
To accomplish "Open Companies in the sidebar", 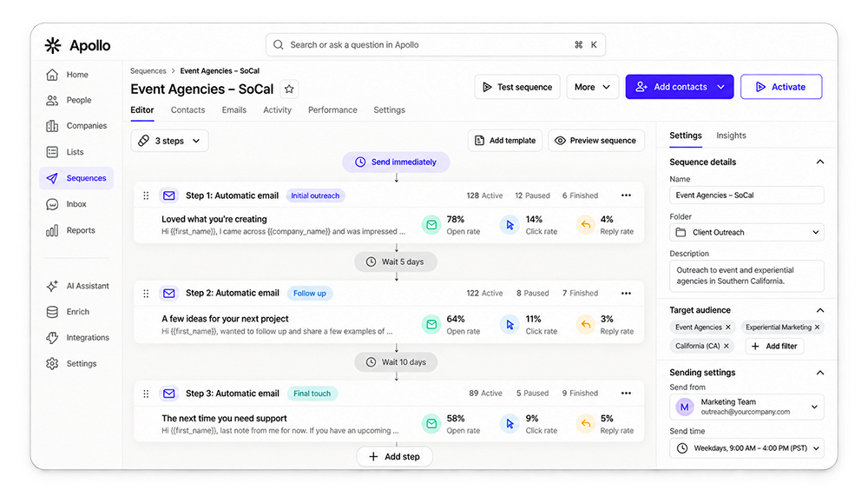I will tap(76, 126).
